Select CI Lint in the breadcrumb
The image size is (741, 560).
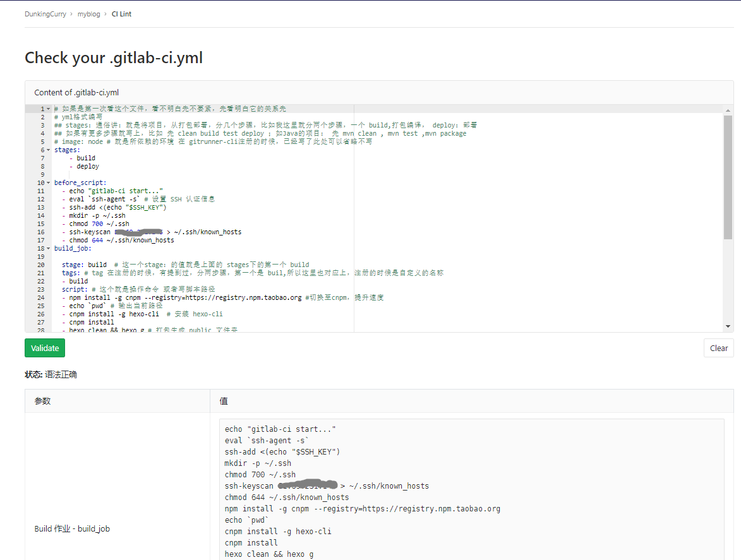(x=121, y=13)
